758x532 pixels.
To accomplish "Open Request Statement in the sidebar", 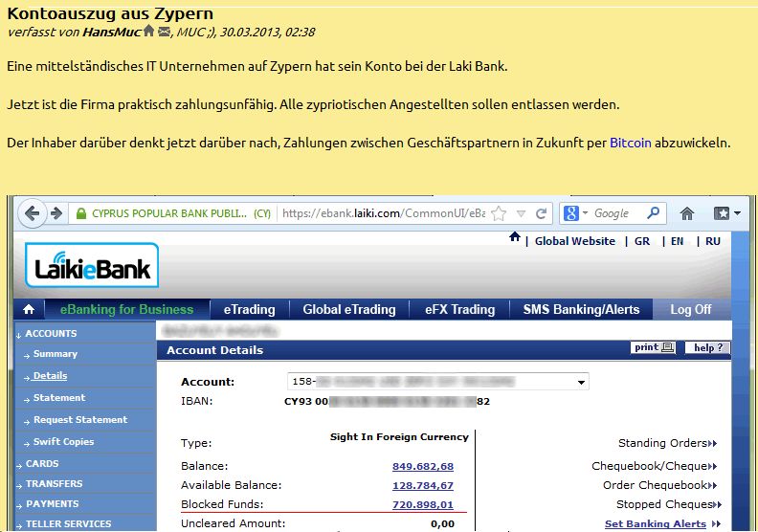I will coord(80,419).
